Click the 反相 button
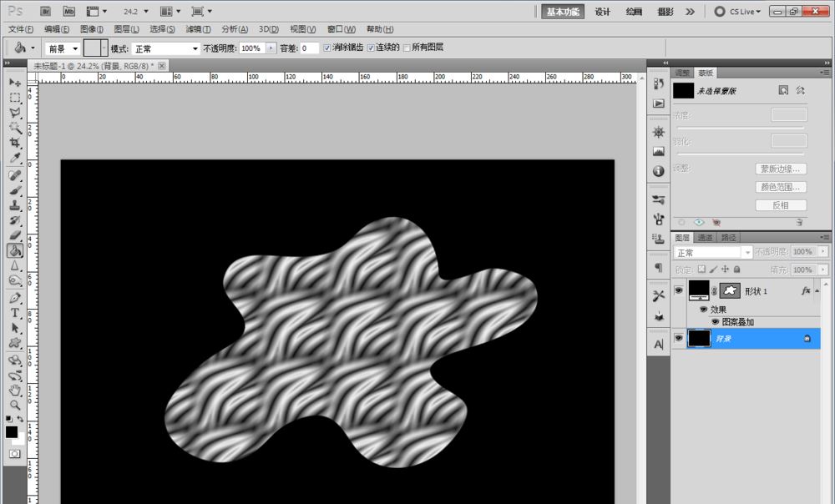The height and width of the screenshot is (504, 835). pos(781,205)
